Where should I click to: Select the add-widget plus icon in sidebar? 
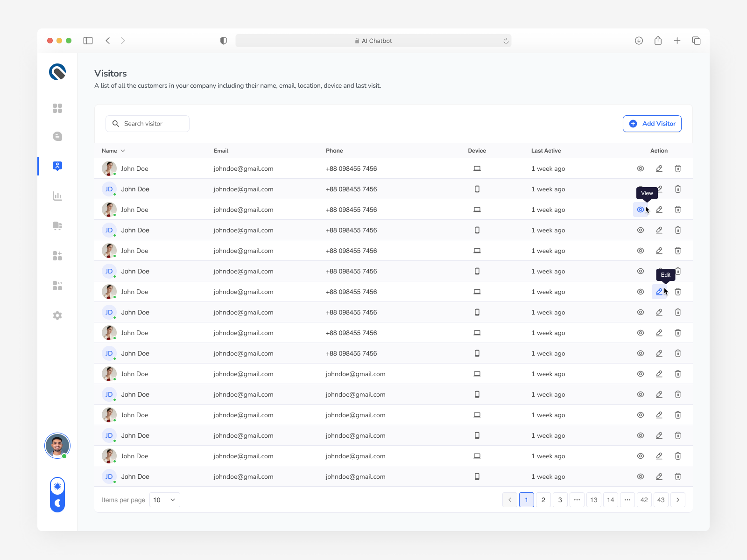click(57, 255)
